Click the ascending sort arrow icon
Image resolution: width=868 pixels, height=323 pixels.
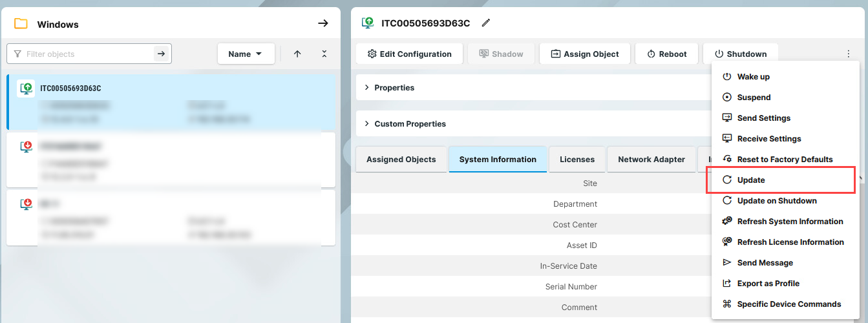pos(297,54)
